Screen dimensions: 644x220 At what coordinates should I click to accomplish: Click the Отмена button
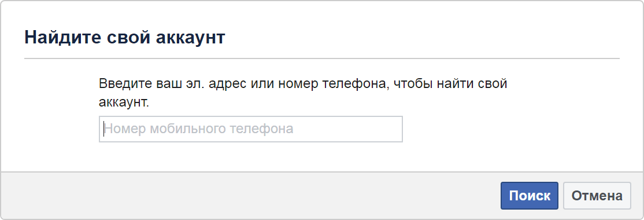[x=597, y=196]
